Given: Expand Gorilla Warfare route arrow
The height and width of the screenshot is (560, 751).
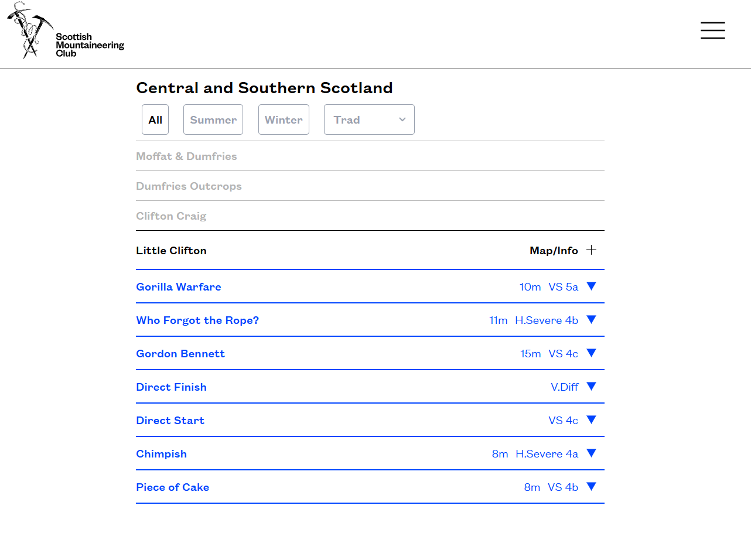Looking at the screenshot, I should tap(591, 286).
